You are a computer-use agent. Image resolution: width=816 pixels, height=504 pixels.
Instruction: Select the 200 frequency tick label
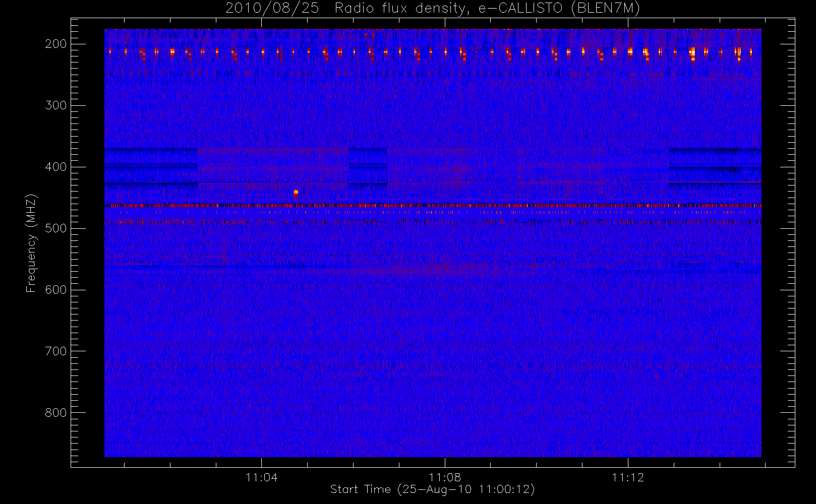[56, 44]
